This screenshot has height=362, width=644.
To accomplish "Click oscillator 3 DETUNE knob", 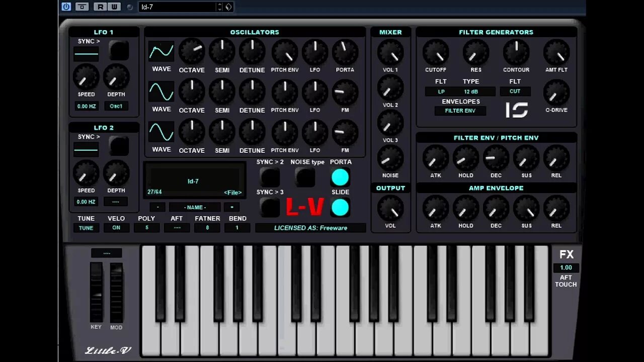I will [x=252, y=132].
